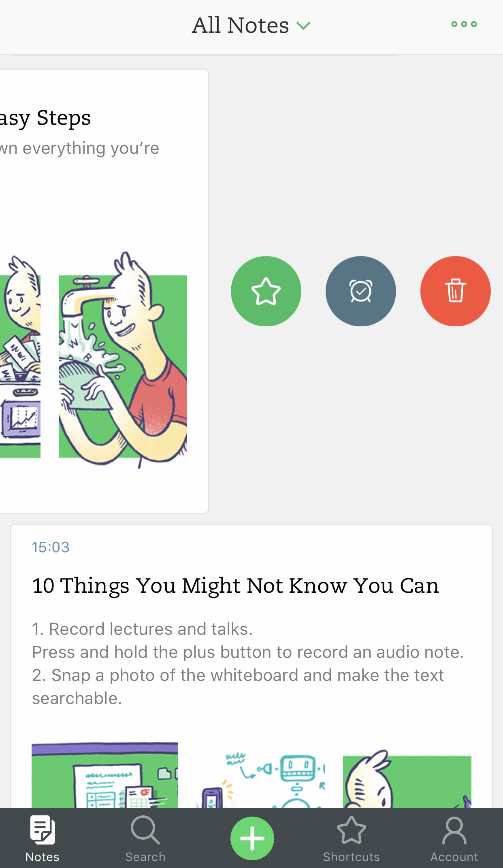Tap the faucet washing illustration thumbnail
Screen dimensions: 503x868
(x=123, y=360)
